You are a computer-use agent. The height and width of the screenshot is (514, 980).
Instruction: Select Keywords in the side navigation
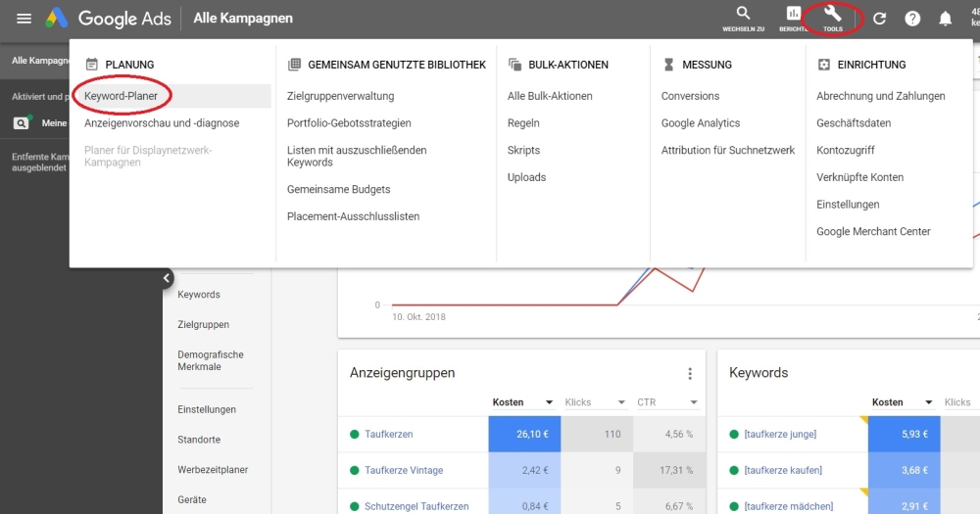coord(199,295)
